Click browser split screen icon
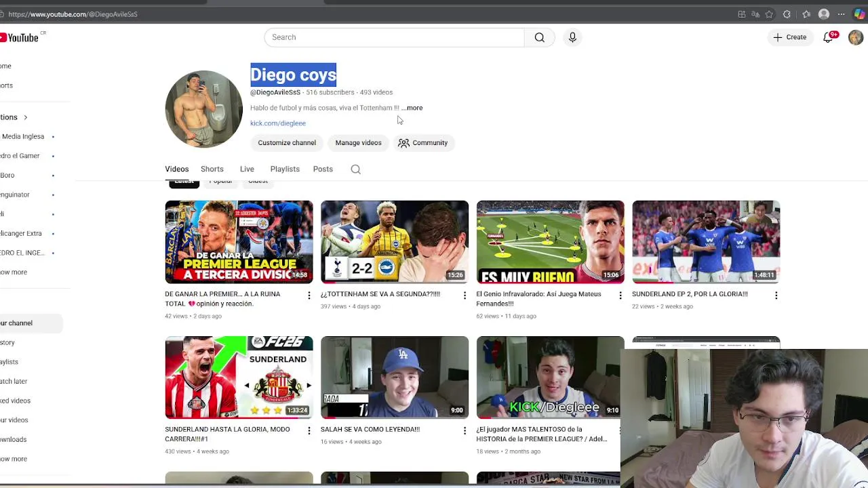The height and width of the screenshot is (488, 868). [x=742, y=14]
